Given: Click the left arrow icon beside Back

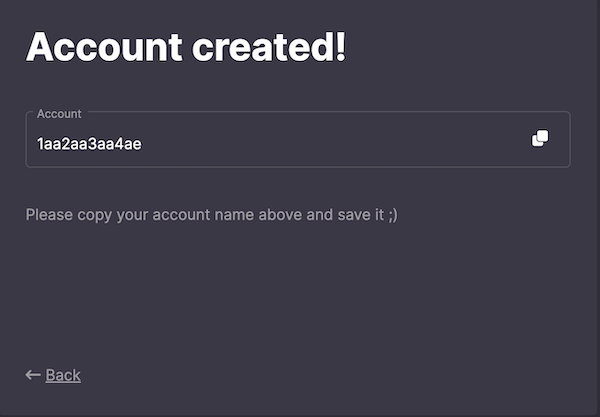Looking at the screenshot, I should 33,375.
